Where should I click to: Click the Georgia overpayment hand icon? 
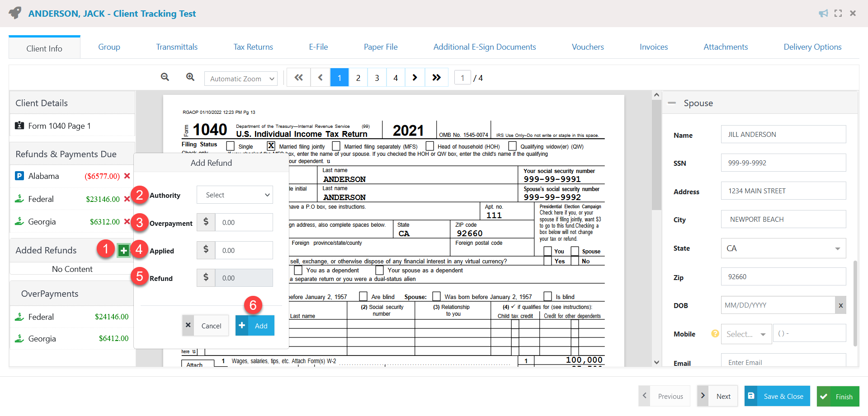pyautogui.click(x=19, y=338)
